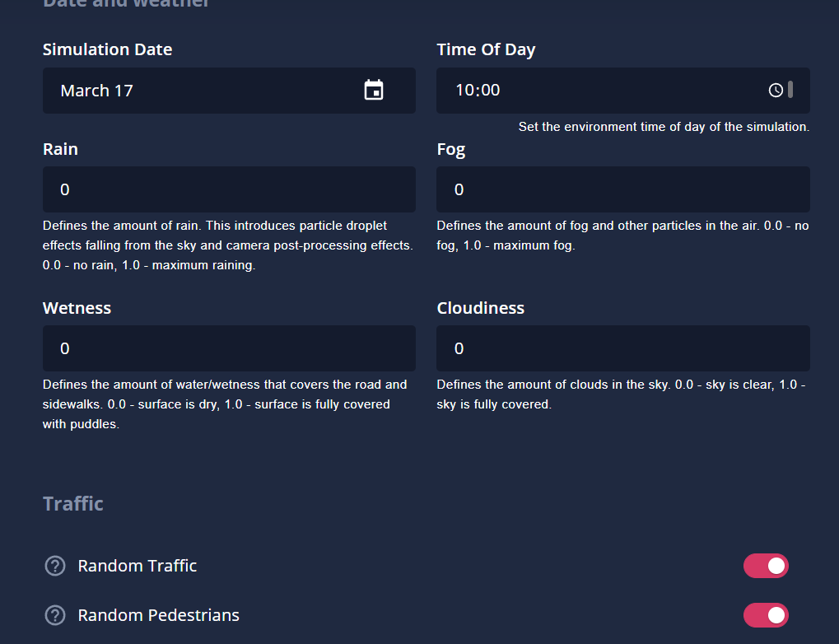This screenshot has height=644, width=839.
Task: Click the Cloudiness field label
Action: [481, 308]
